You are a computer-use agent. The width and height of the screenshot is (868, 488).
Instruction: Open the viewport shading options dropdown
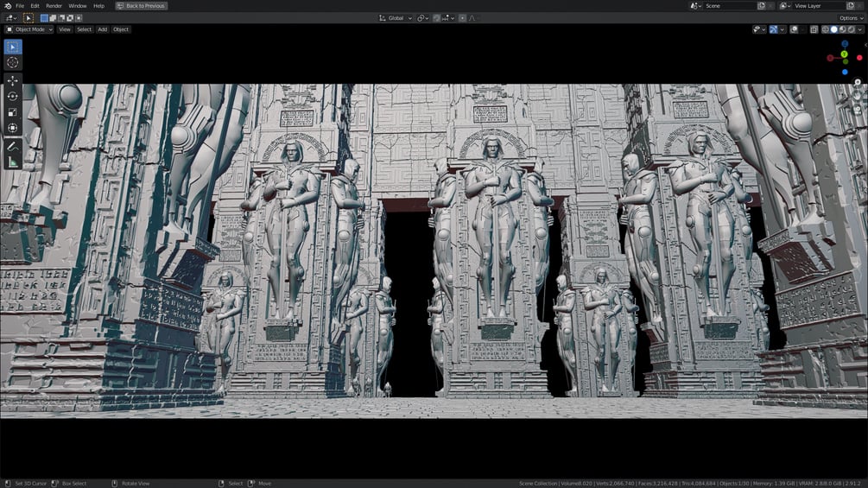coord(859,29)
